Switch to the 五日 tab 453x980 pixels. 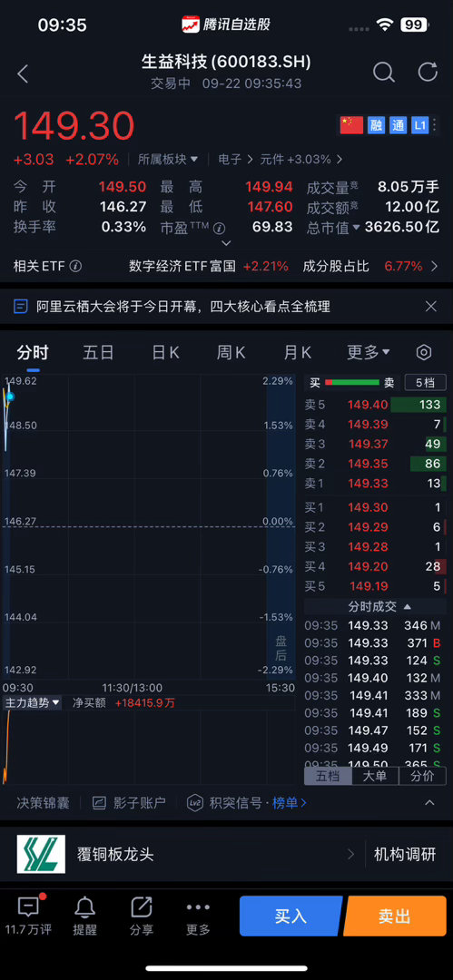point(98,352)
